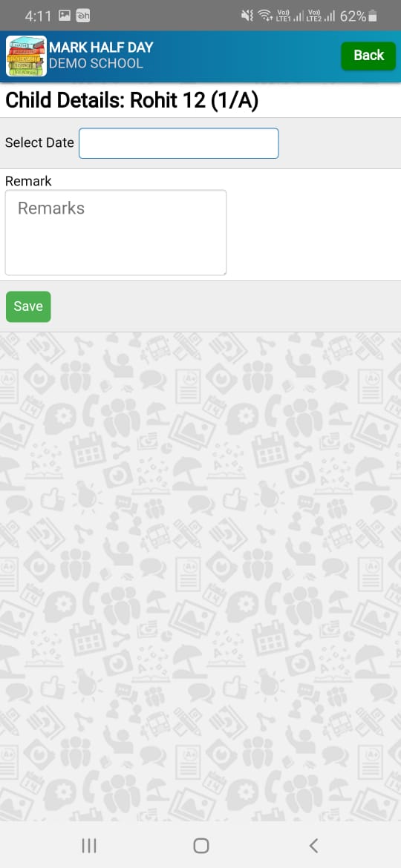Tap the Android recent apps icon
Screen dimensions: 401x868
(88, 845)
